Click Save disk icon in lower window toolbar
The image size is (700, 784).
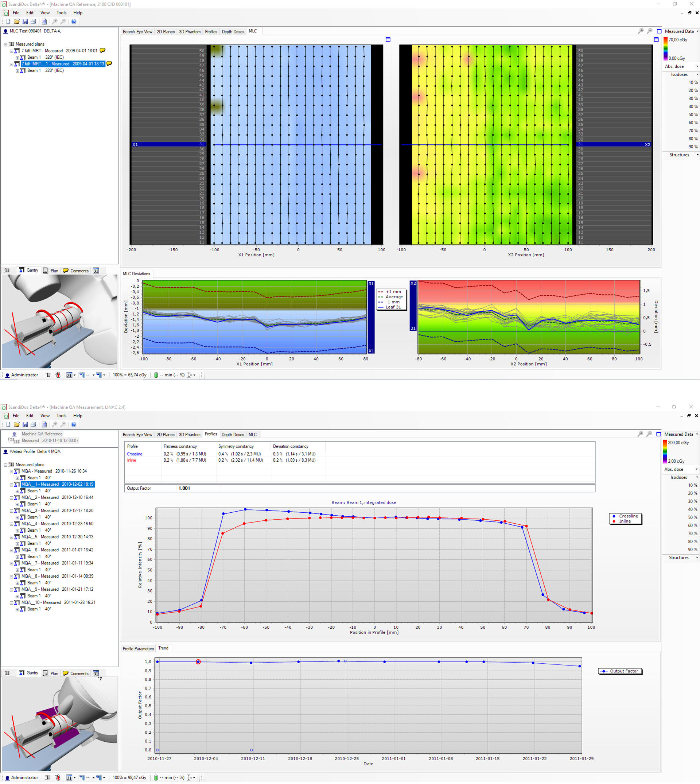pyautogui.click(x=25, y=424)
